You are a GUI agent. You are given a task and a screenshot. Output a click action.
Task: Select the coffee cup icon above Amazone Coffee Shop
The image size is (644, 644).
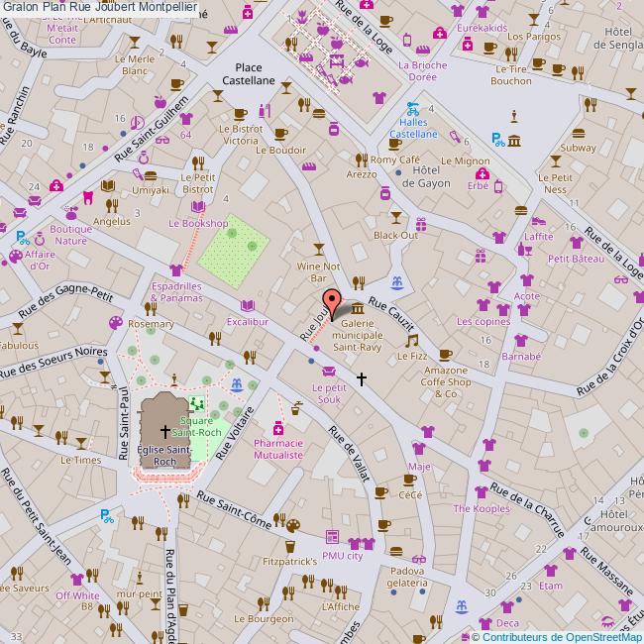(x=445, y=354)
